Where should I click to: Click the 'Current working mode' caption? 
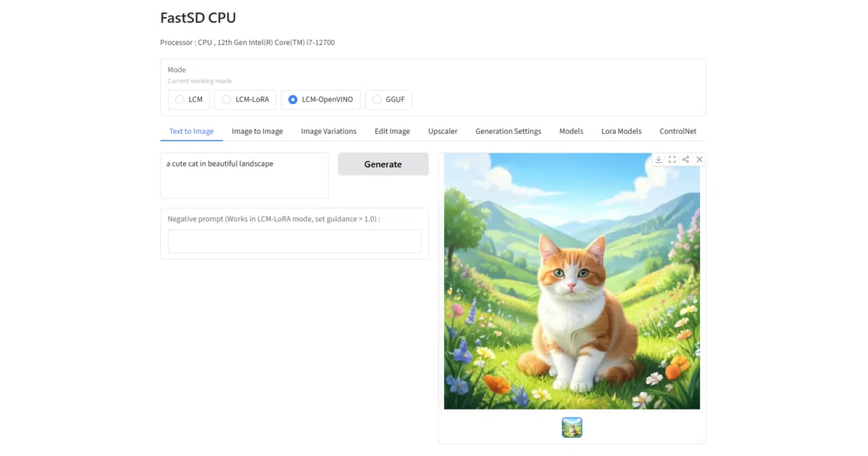[x=200, y=81]
